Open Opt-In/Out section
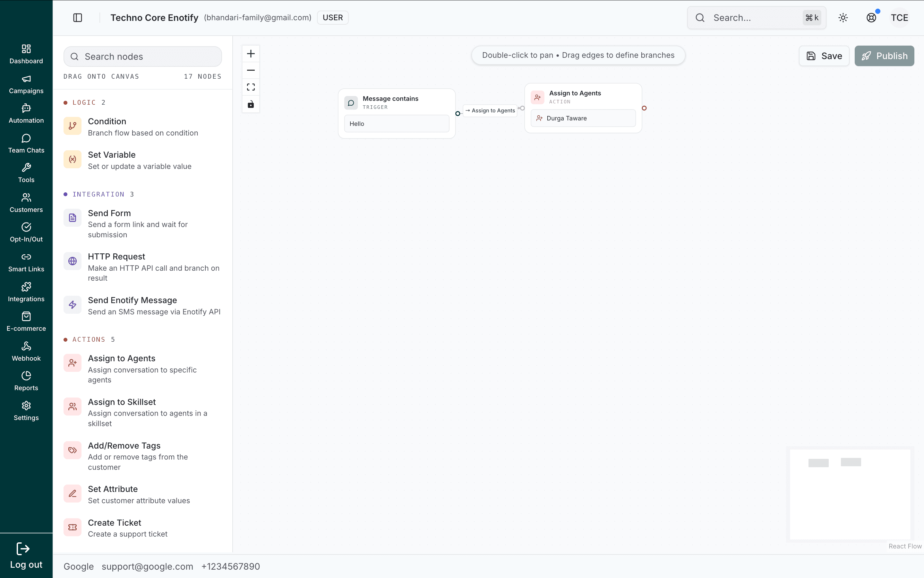Viewport: 924px width, 578px height. pos(26,233)
